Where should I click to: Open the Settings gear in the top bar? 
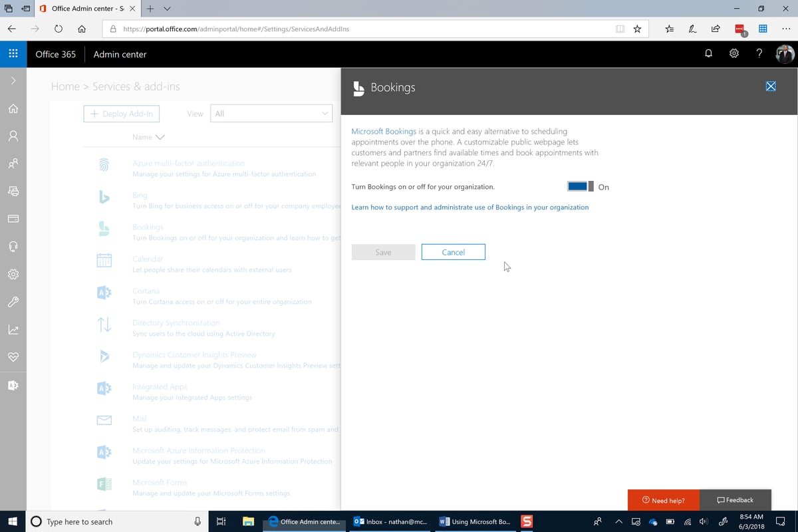click(733, 53)
